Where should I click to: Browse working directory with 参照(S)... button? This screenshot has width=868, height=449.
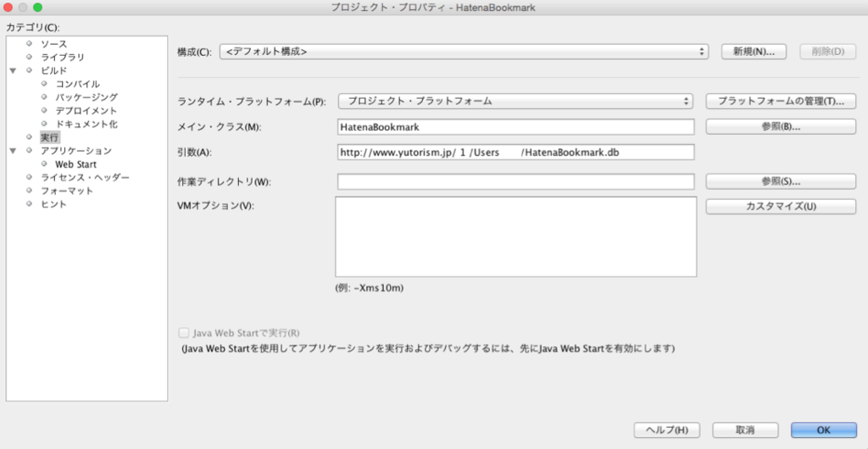[781, 181]
